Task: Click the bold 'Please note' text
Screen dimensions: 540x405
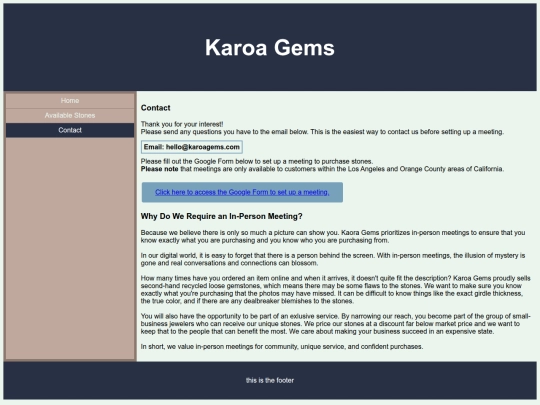Action: pyautogui.click(x=159, y=169)
